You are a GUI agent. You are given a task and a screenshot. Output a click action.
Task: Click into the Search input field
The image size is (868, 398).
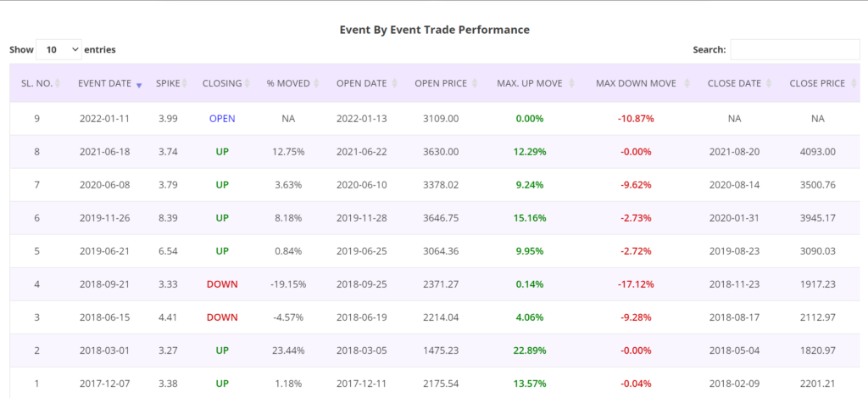794,50
